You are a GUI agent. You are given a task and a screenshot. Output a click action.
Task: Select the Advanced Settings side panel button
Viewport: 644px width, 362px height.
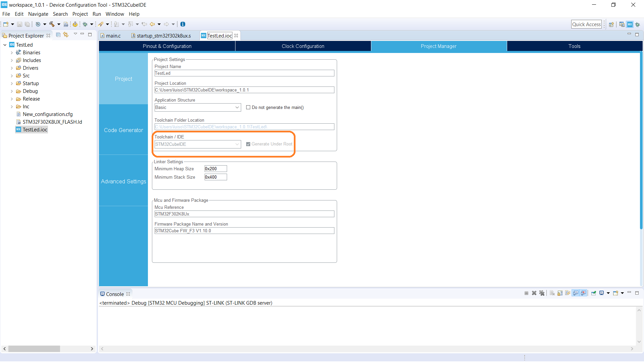point(123,181)
